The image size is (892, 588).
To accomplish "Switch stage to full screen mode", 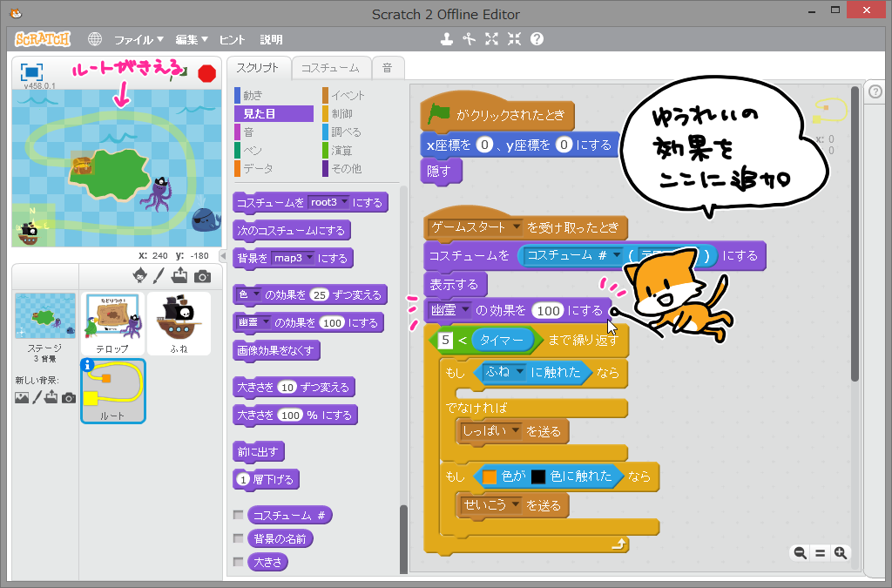I will point(31,72).
